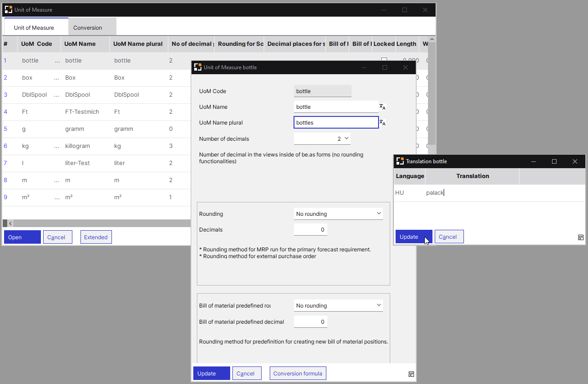Open Bill of material predefined rounding dropdown
Screen dimensions: 588x384
coord(338,306)
